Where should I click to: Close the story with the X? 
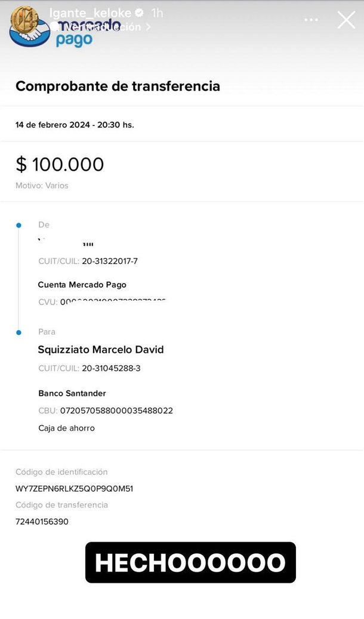[x=346, y=20]
